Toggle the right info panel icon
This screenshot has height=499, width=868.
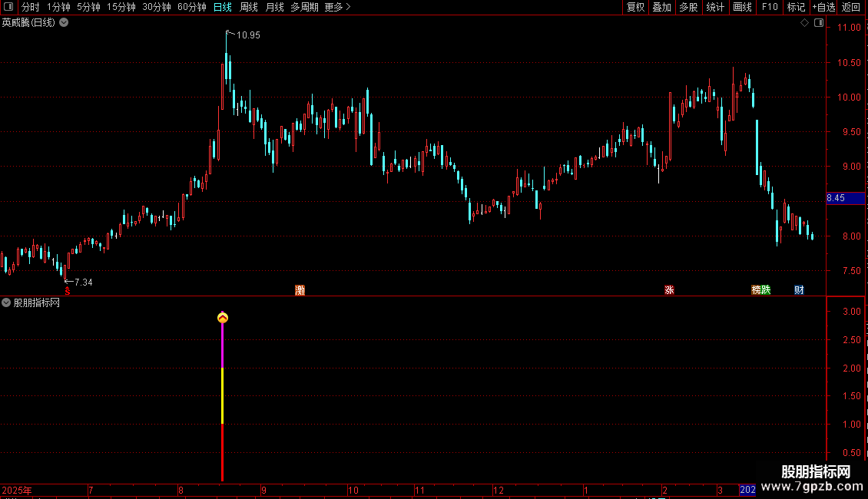pos(819,23)
